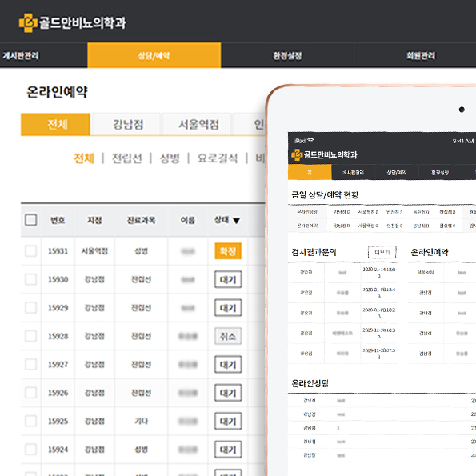Click the 대기 status button for row 15929

point(228,308)
